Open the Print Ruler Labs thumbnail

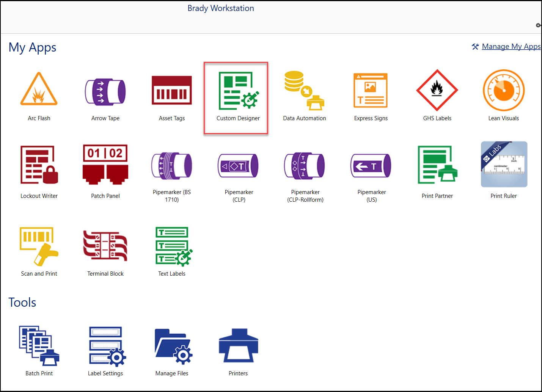[504, 164]
